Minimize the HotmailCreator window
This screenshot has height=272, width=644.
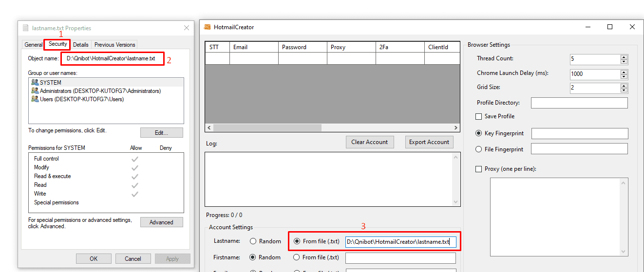coord(587,27)
